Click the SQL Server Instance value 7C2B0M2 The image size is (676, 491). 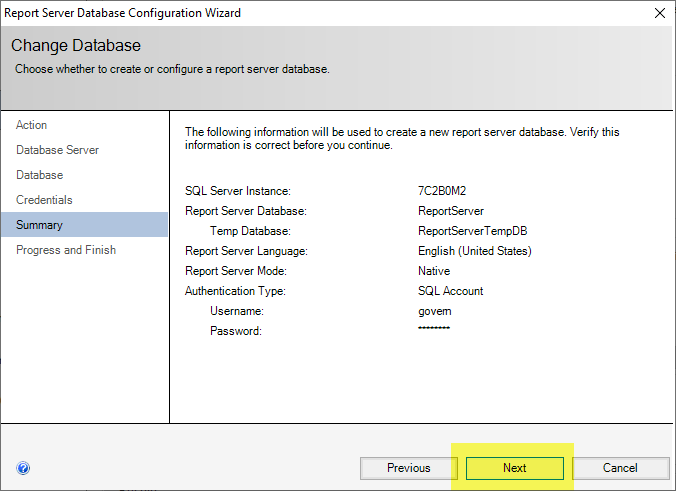click(444, 191)
